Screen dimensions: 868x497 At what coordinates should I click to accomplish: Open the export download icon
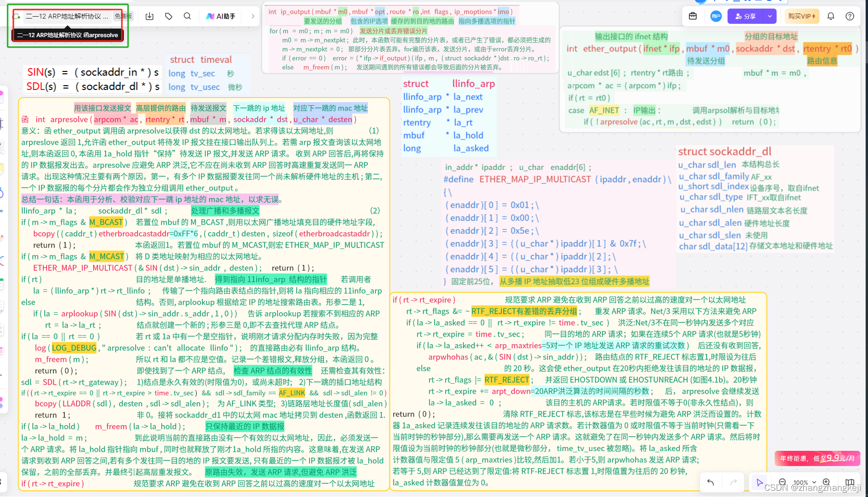coord(150,16)
